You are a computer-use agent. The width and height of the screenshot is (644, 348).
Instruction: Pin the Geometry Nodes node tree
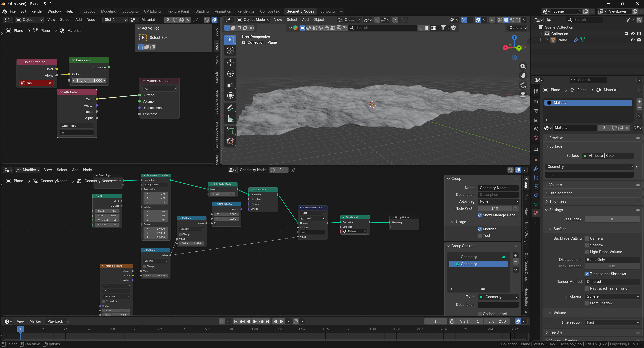coord(293,170)
